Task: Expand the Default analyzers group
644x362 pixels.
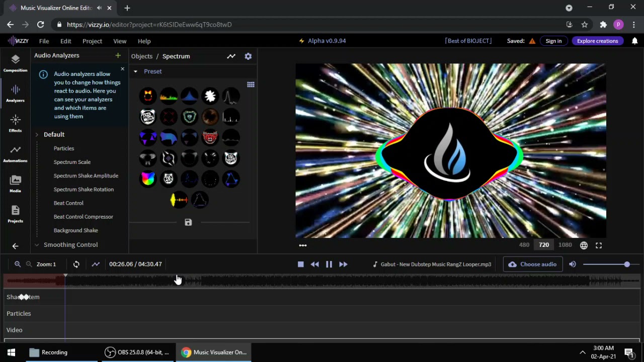Action: point(37,135)
